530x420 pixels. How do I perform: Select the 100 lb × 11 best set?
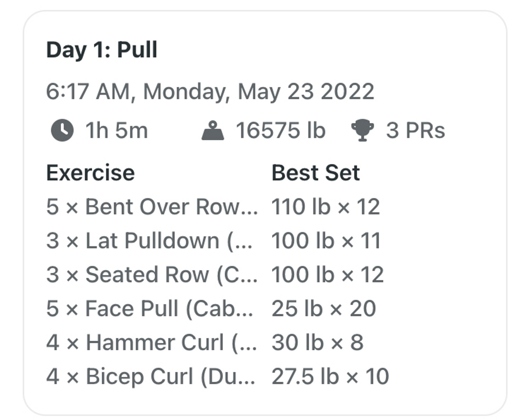(x=326, y=241)
